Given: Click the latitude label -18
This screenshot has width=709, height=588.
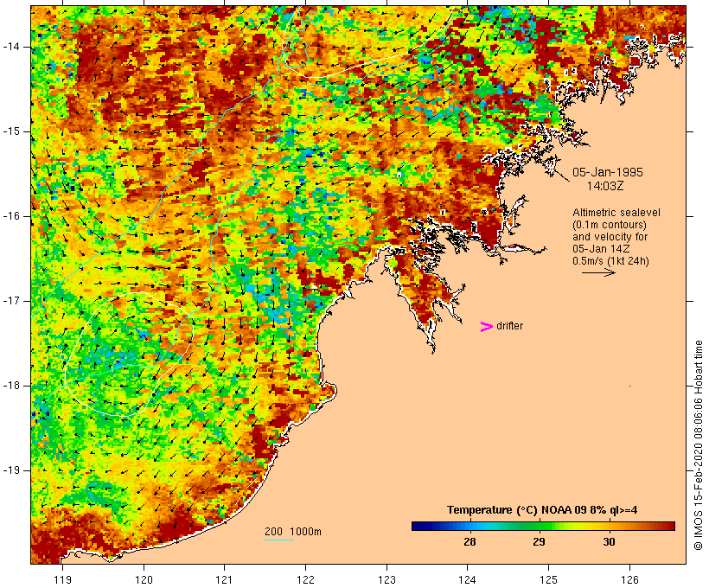Looking at the screenshot, I should coord(11,386).
